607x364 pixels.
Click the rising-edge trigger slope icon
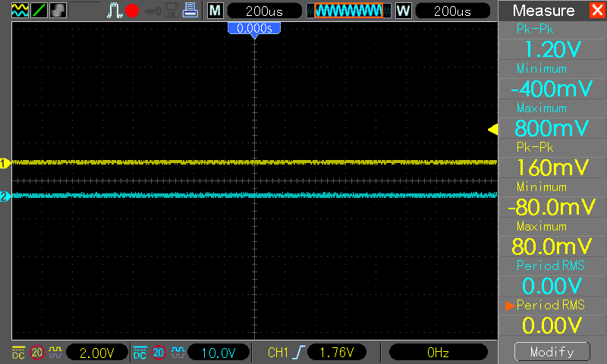click(x=298, y=353)
